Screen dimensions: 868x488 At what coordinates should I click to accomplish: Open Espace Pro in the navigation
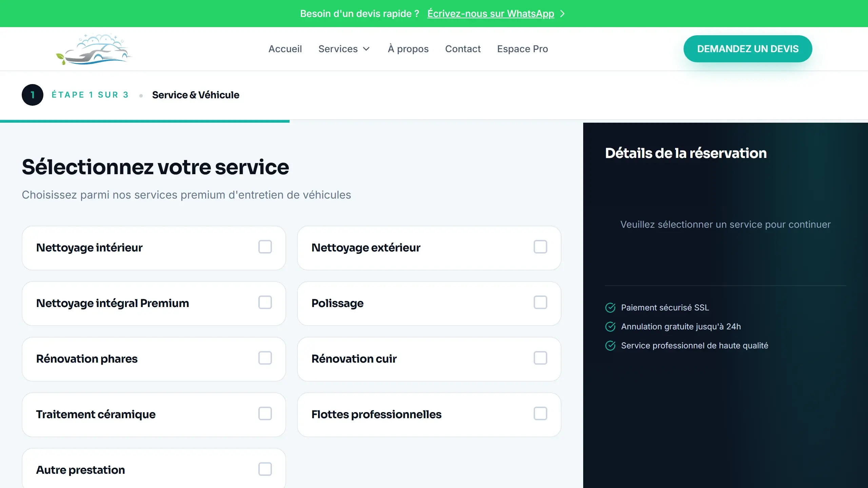tap(522, 49)
